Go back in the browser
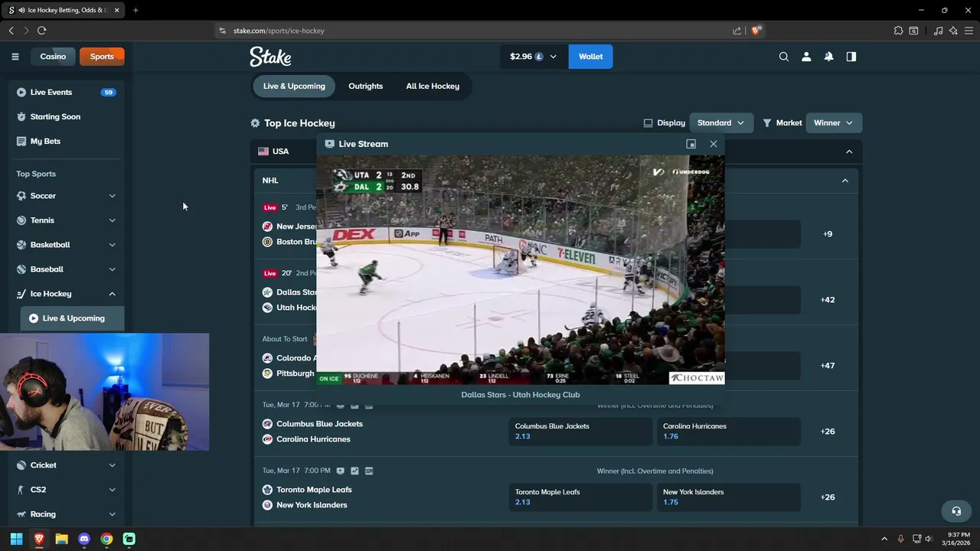The image size is (980, 551). [11, 31]
